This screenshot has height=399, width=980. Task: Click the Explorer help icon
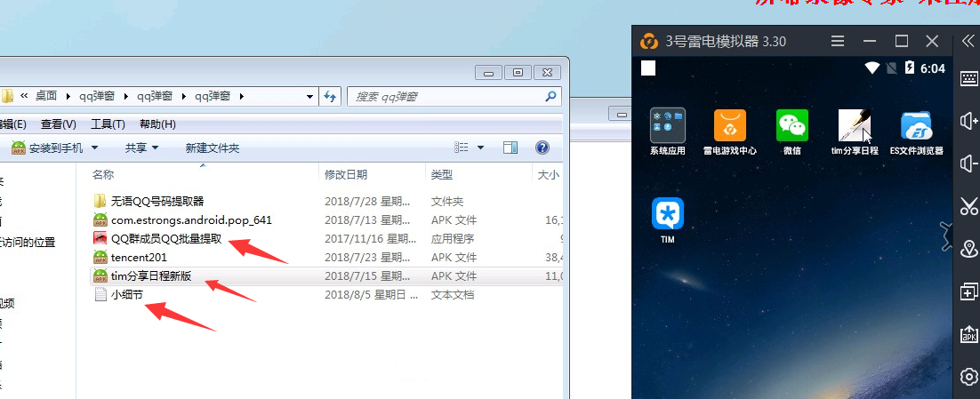tap(542, 148)
